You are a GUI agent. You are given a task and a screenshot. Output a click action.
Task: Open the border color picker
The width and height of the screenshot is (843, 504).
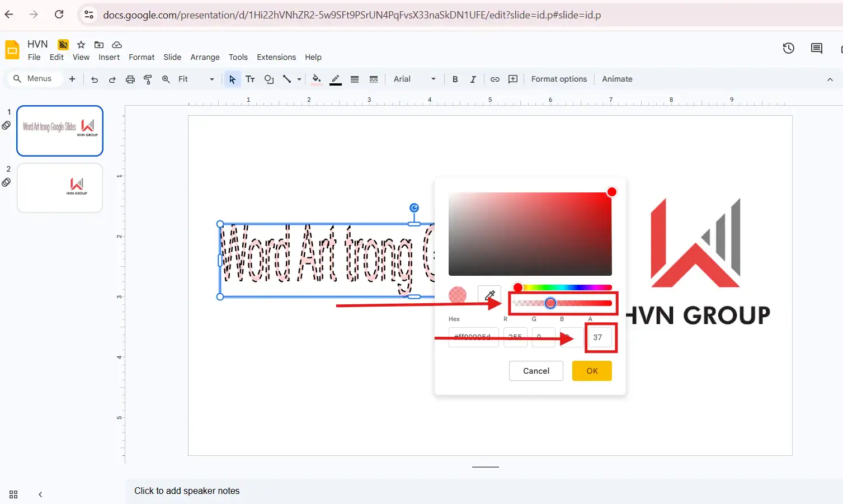click(x=335, y=79)
